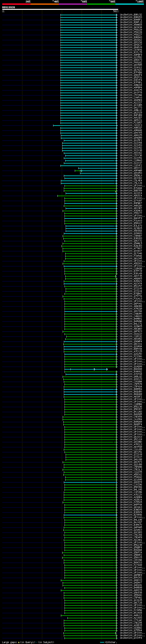
Task: Click the UniRef100_C1BMB6 label
Action: [x=131, y=404]
